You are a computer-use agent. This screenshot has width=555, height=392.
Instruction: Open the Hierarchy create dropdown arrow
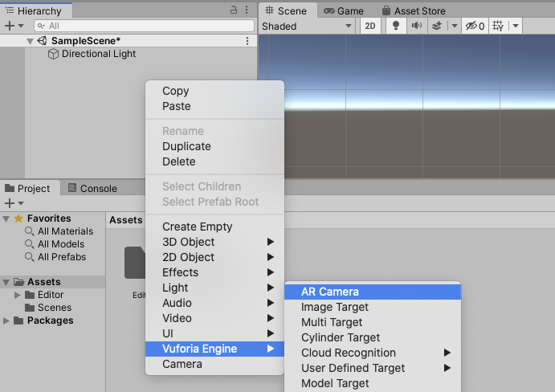pos(21,26)
